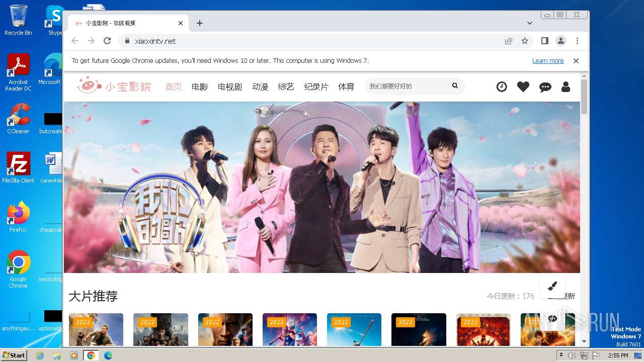Click the history clock icon on site header
Screen dimensions: 644x362
coord(502,86)
